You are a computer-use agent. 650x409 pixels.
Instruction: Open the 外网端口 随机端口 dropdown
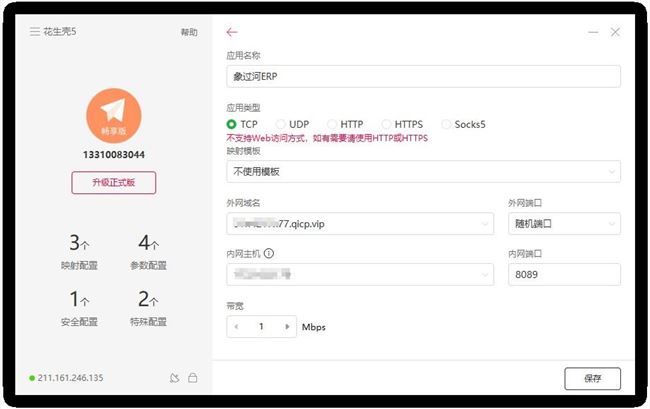pos(564,224)
